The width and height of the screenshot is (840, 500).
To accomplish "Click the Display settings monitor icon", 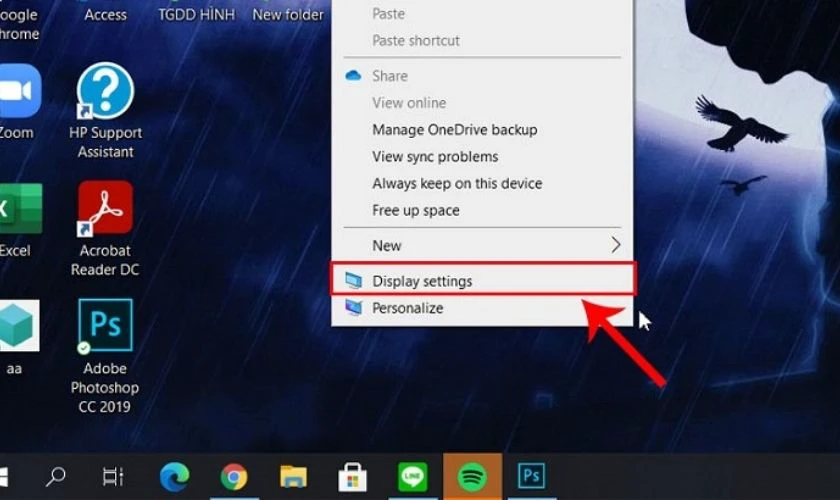I will click(354, 280).
